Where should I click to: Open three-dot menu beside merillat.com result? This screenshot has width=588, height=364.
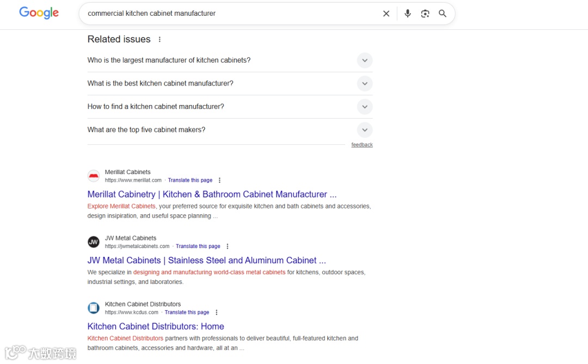pos(219,180)
